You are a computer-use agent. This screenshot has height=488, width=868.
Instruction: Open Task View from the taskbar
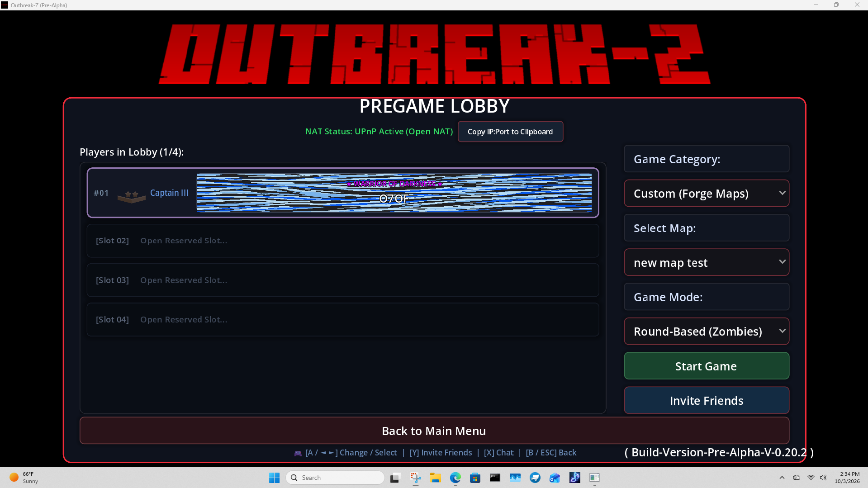tap(396, 478)
